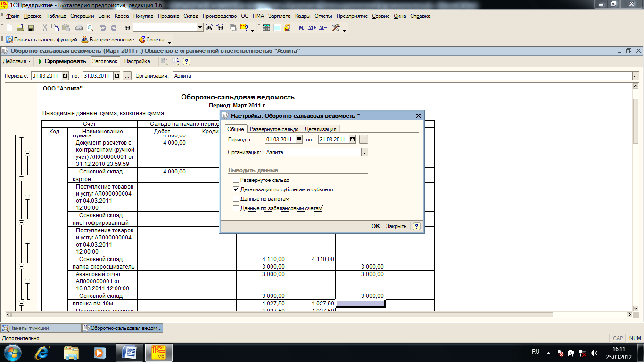Open calendar for main window start date 01.03.2011

[66, 75]
